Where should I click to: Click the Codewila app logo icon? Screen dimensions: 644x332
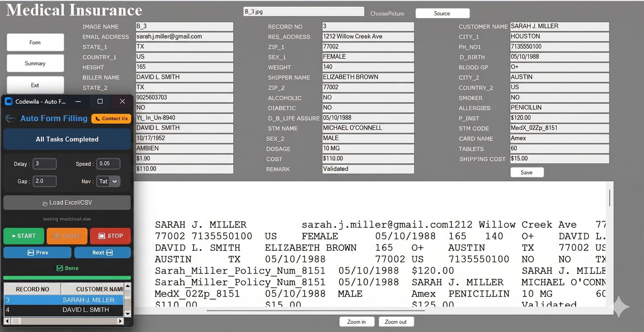[x=9, y=102]
